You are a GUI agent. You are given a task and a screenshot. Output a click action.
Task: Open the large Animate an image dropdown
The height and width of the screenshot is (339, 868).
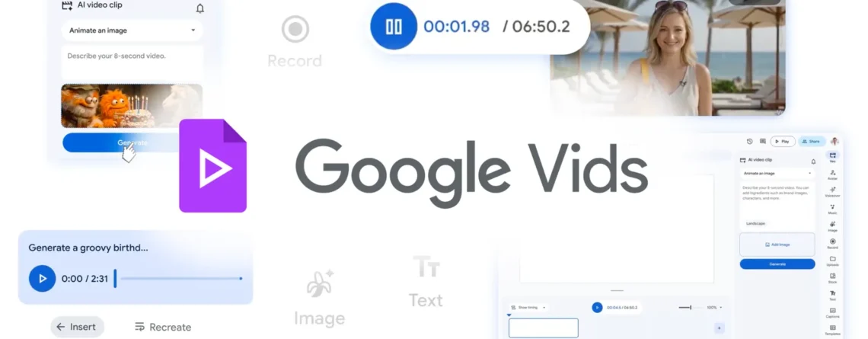[132, 30]
